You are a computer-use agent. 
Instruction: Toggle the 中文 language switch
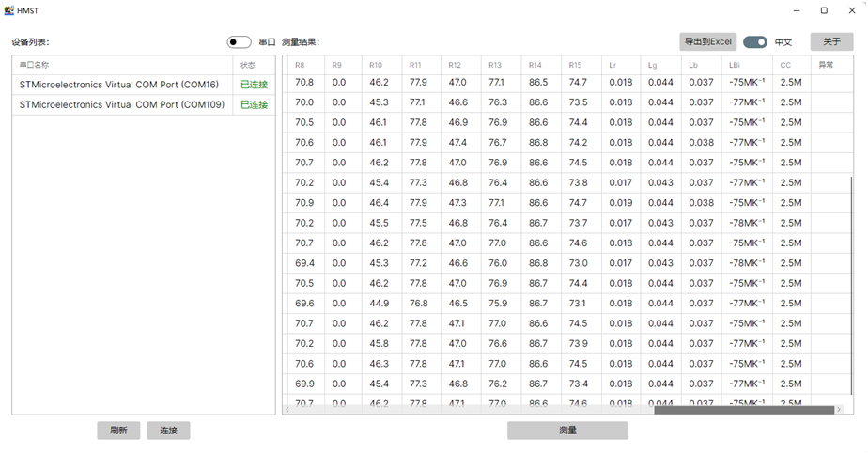(x=755, y=42)
